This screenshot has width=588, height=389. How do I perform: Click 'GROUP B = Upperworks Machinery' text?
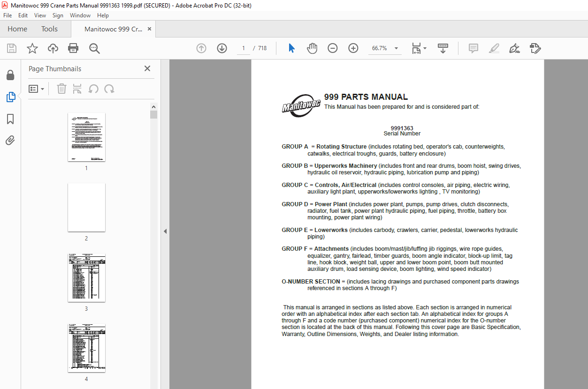[x=329, y=166]
